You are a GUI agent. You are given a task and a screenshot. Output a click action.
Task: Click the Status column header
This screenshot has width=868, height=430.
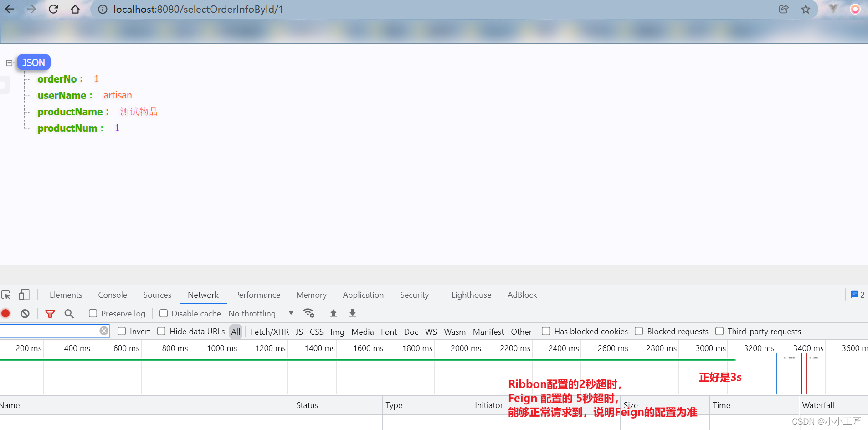[x=308, y=405]
